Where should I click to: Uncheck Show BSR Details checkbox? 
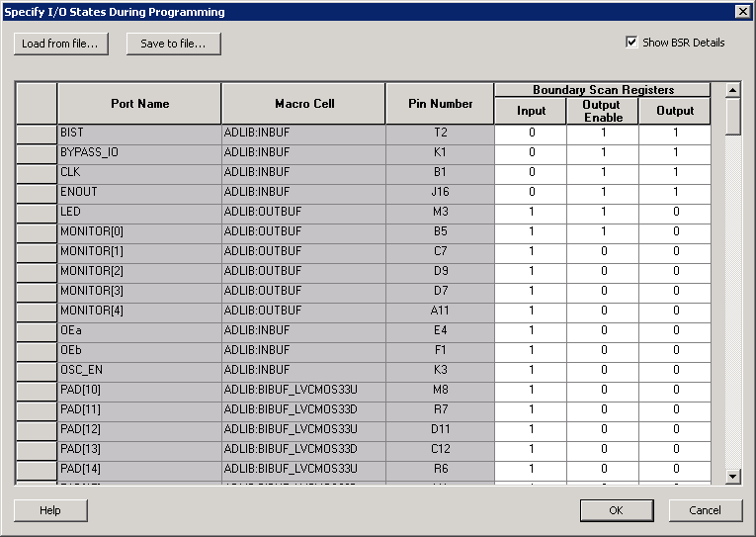point(631,43)
